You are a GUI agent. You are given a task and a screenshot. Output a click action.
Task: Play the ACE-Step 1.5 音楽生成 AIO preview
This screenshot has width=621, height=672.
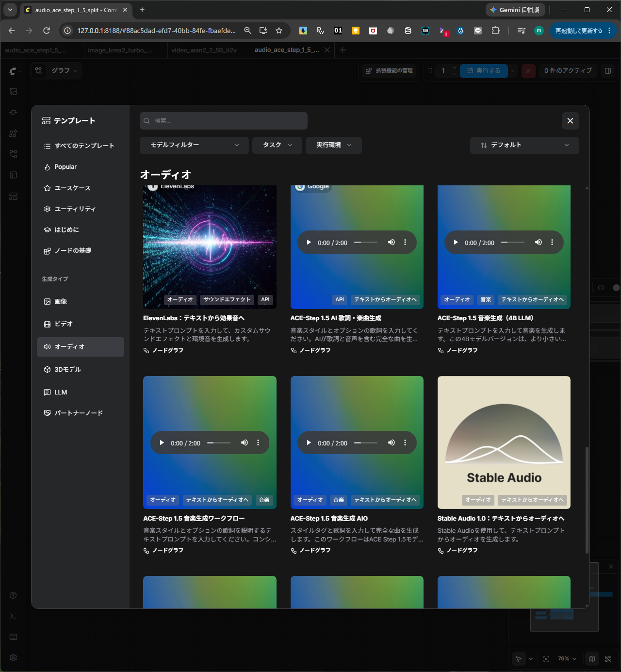point(309,443)
